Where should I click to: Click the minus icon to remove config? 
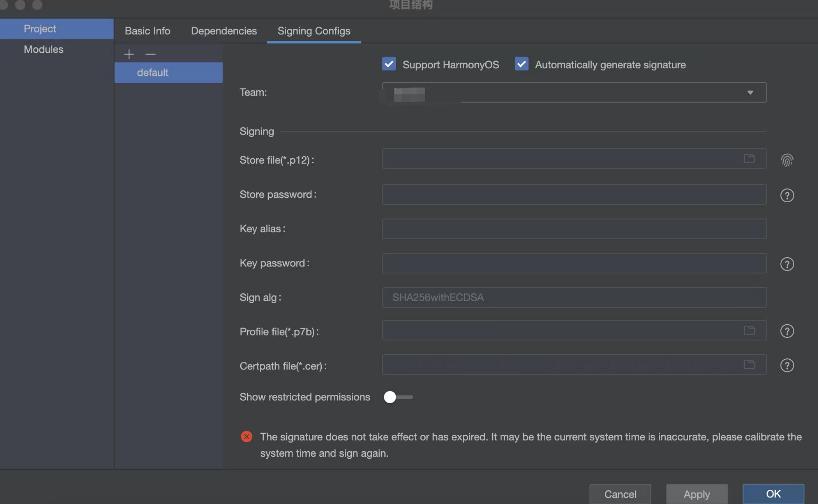coord(150,54)
